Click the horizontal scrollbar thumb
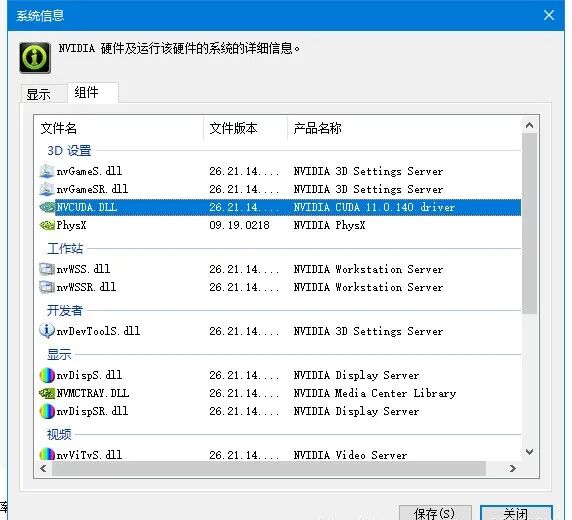The height and width of the screenshot is (520, 572). (269, 469)
